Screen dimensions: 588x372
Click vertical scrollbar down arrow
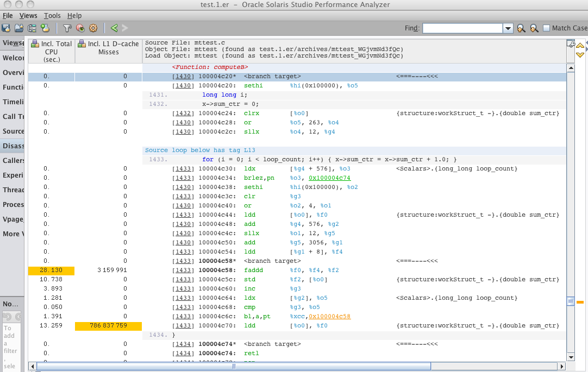pyautogui.click(x=571, y=357)
